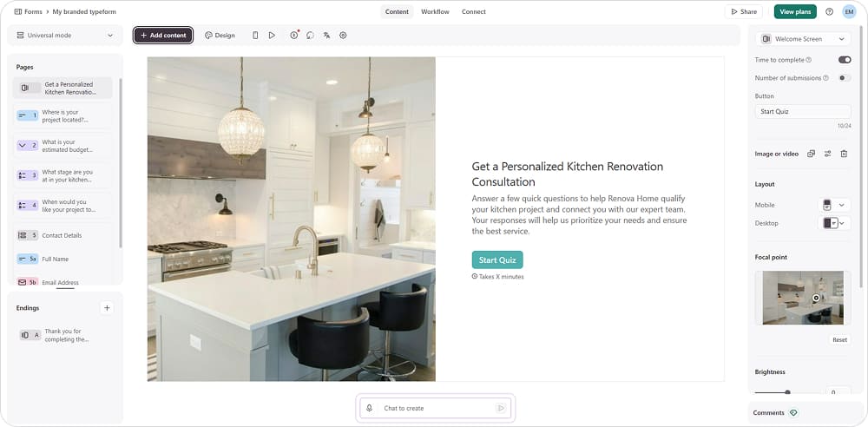The width and height of the screenshot is (868, 427).
Task: Open the EM user avatar
Action: tap(849, 11)
